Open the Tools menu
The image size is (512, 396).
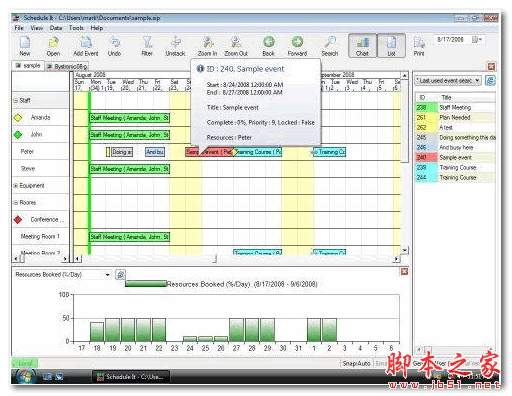[x=76, y=28]
